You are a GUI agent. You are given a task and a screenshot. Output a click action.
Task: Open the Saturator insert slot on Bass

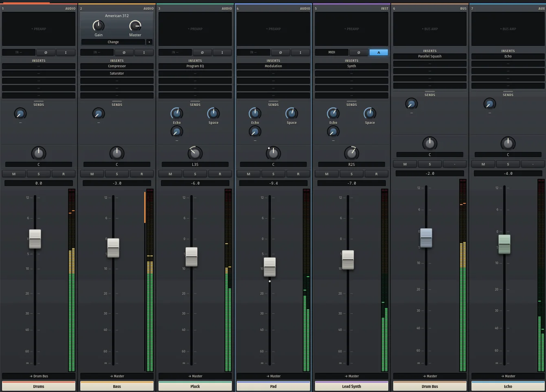[117, 73]
